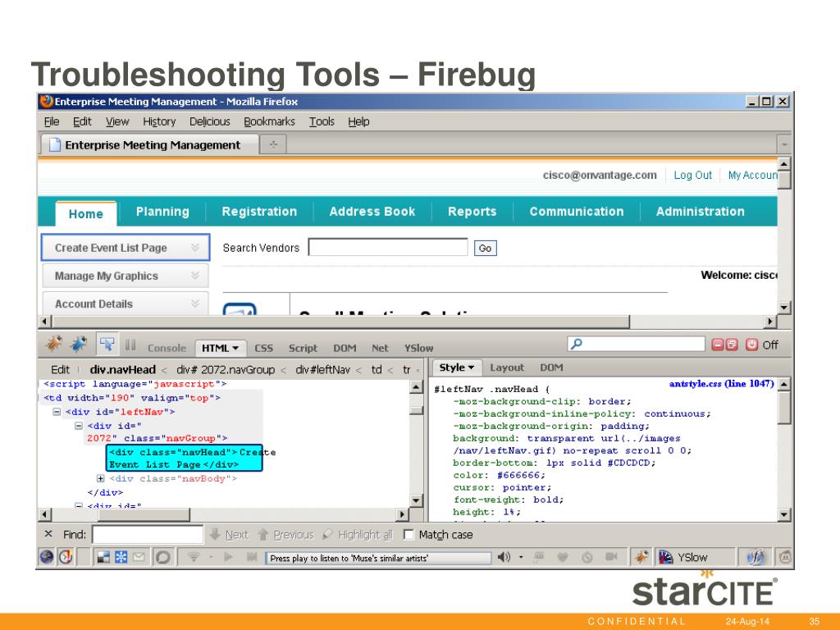Click the blue bug icon in Firebug toolbar
The image size is (840, 630).
tap(80, 344)
